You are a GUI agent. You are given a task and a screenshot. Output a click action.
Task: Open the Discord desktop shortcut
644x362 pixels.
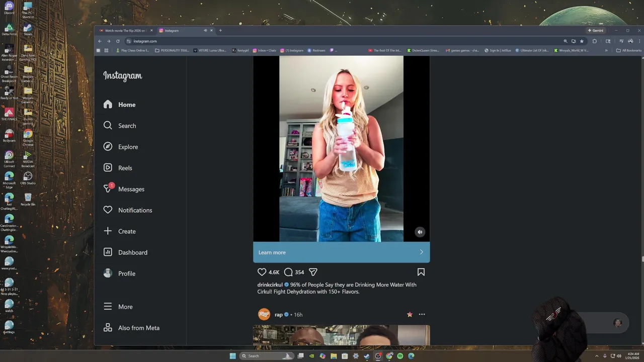[x=9, y=8]
